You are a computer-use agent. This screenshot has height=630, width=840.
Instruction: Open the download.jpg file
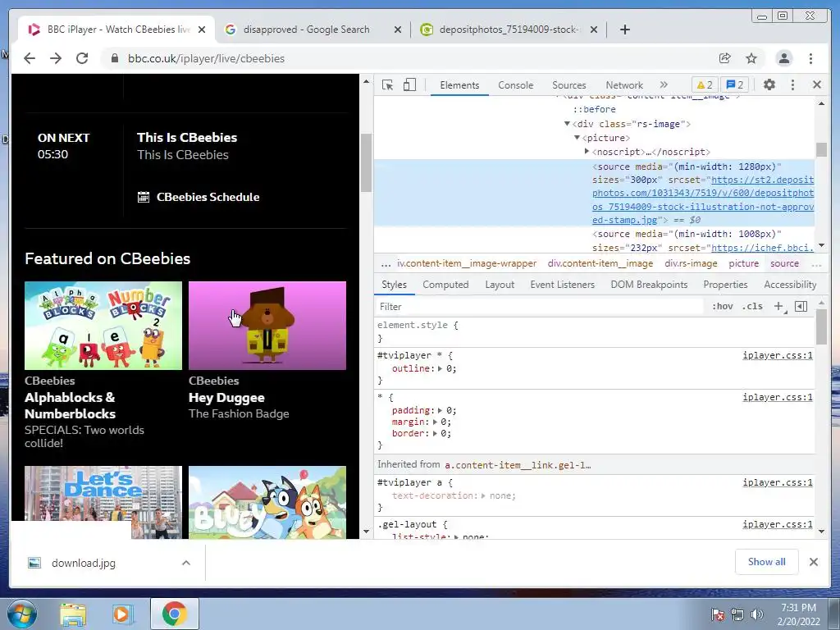click(x=84, y=563)
